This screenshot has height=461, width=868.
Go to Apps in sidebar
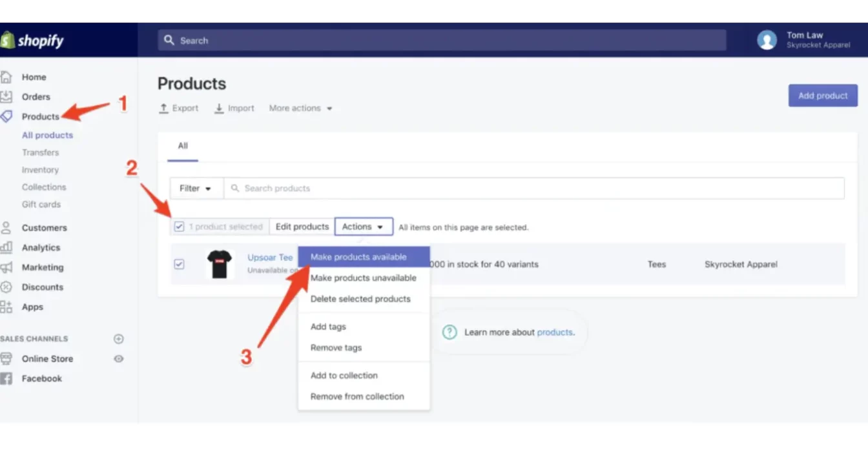click(32, 307)
